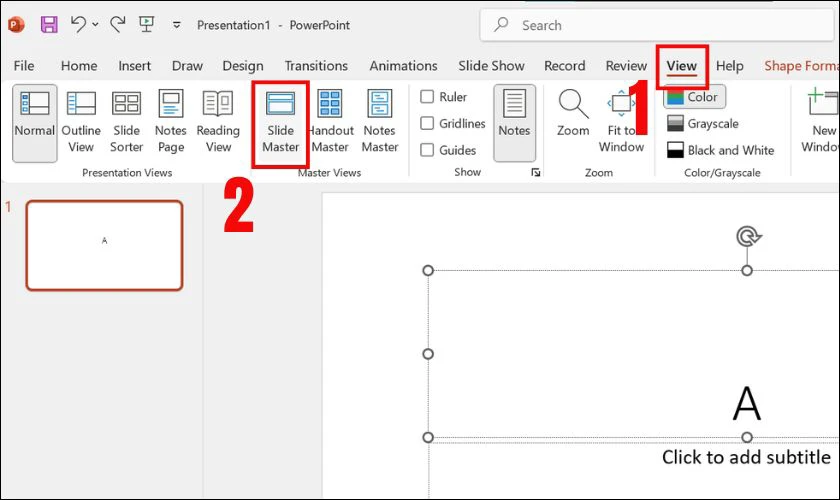The height and width of the screenshot is (500, 840).
Task: Click the PowerPoint app logo
Action: [x=16, y=25]
